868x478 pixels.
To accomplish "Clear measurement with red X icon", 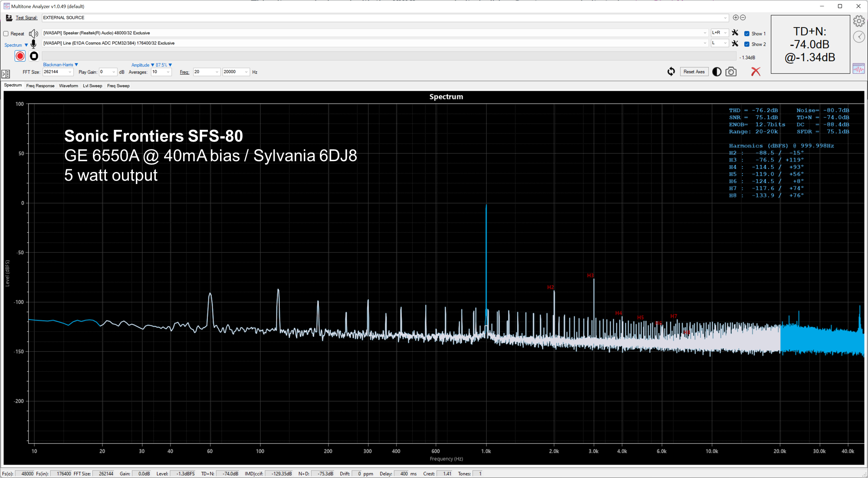I will [x=756, y=72].
